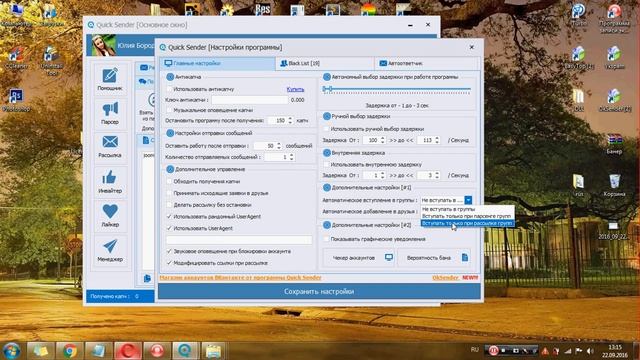
Task: Click the Антикапча section header icon
Action: [170, 77]
